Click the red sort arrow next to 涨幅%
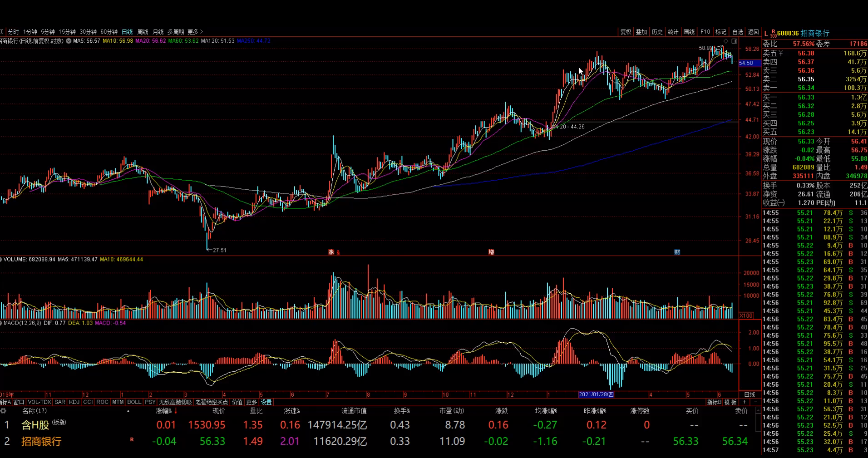868x458 pixels. pos(176,411)
